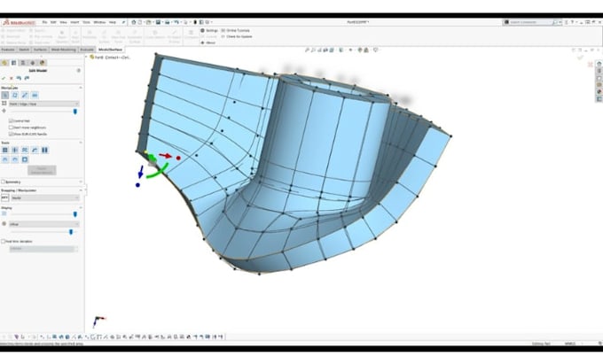The height and width of the screenshot is (364, 603).
Task: Click the undo arrow in Edit Model panel
Action: (x=19, y=78)
